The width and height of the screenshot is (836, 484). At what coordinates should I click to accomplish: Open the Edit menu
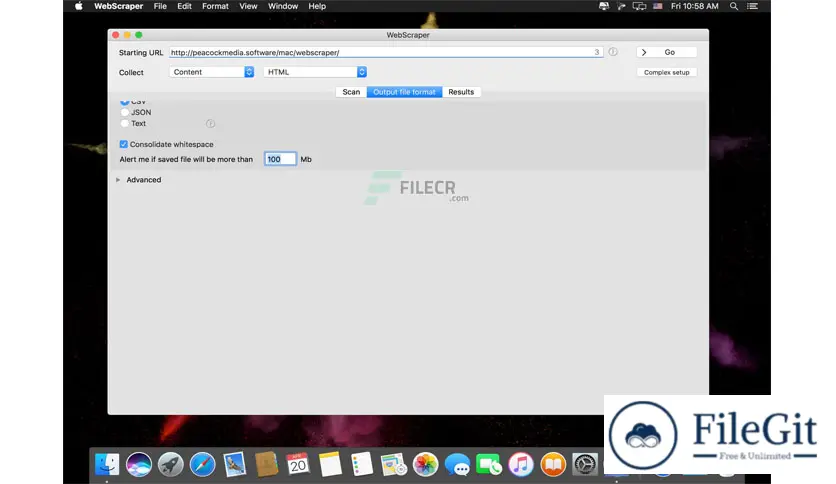184,6
